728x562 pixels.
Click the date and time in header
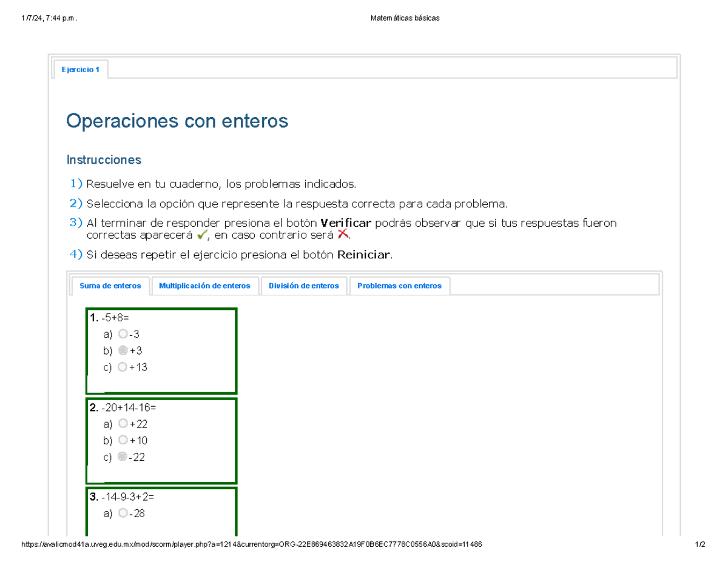coord(48,18)
